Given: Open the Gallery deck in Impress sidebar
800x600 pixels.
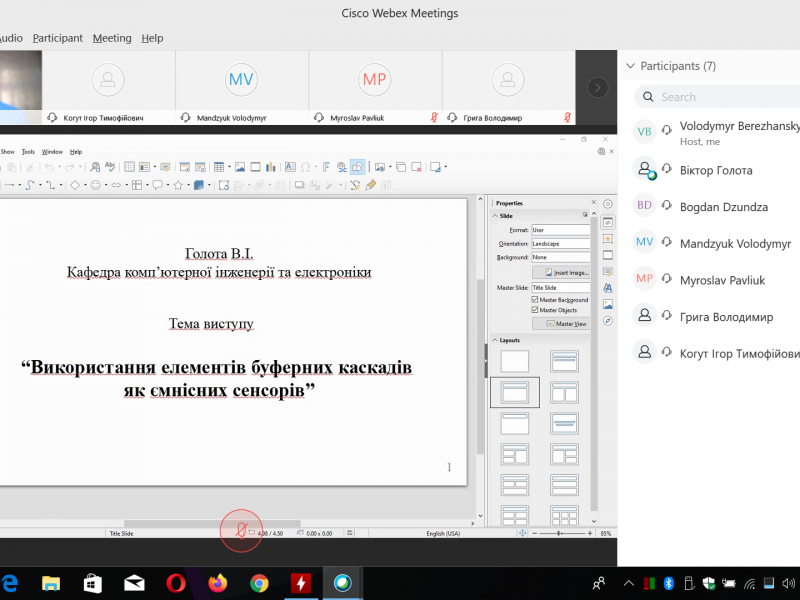Looking at the screenshot, I should click(x=608, y=304).
